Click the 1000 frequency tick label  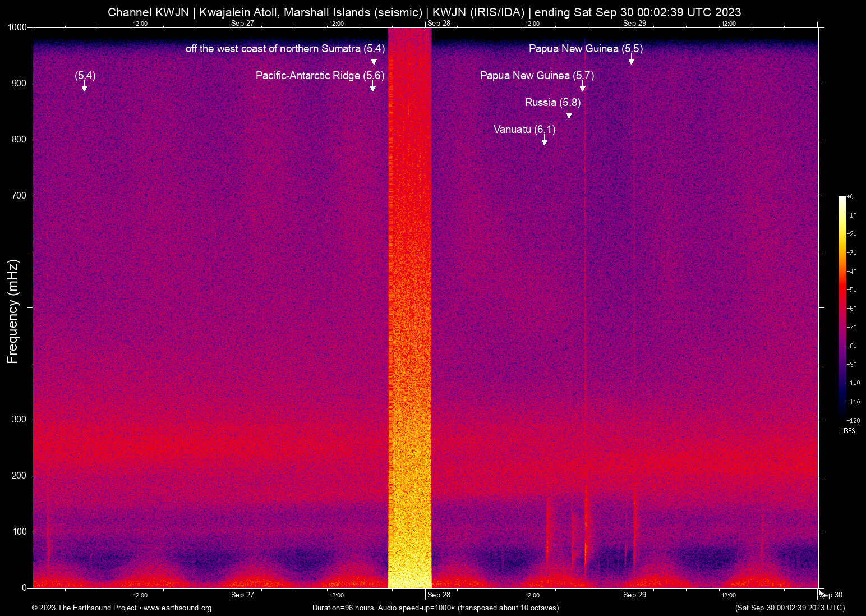point(17,27)
